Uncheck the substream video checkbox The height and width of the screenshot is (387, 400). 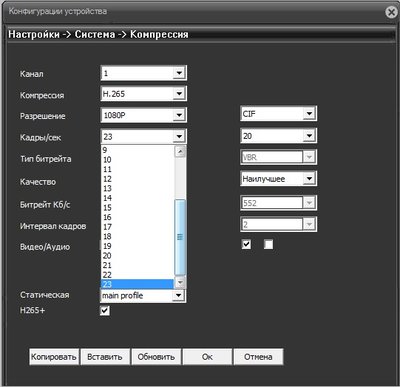[x=246, y=244]
